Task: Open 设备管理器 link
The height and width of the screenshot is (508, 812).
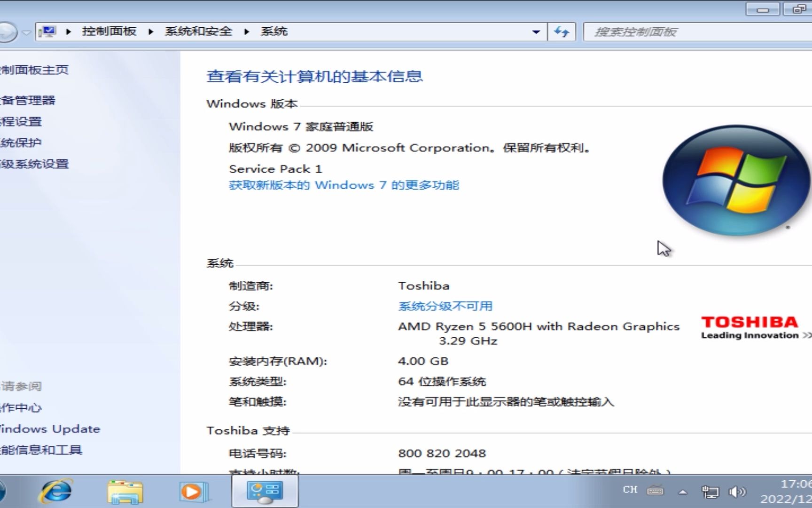Action: 27,100
